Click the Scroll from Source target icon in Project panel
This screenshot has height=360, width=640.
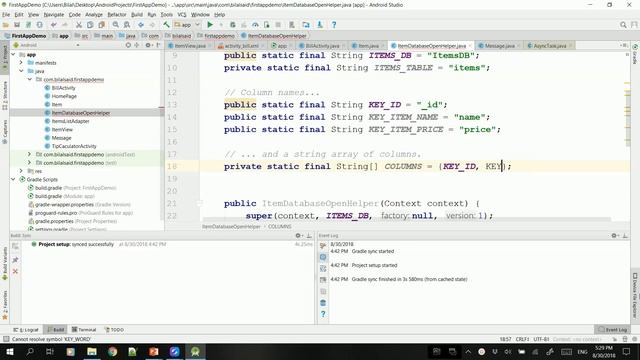[x=128, y=45]
